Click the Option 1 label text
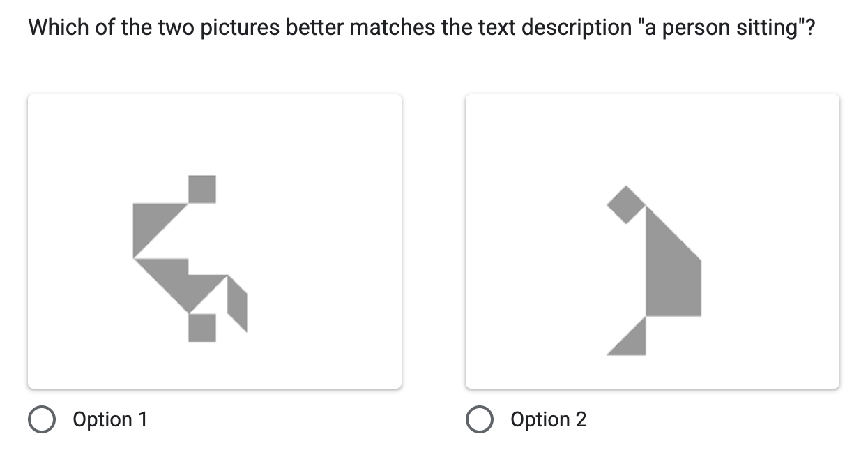Image resolution: width=868 pixels, height=471 pixels. [109, 419]
